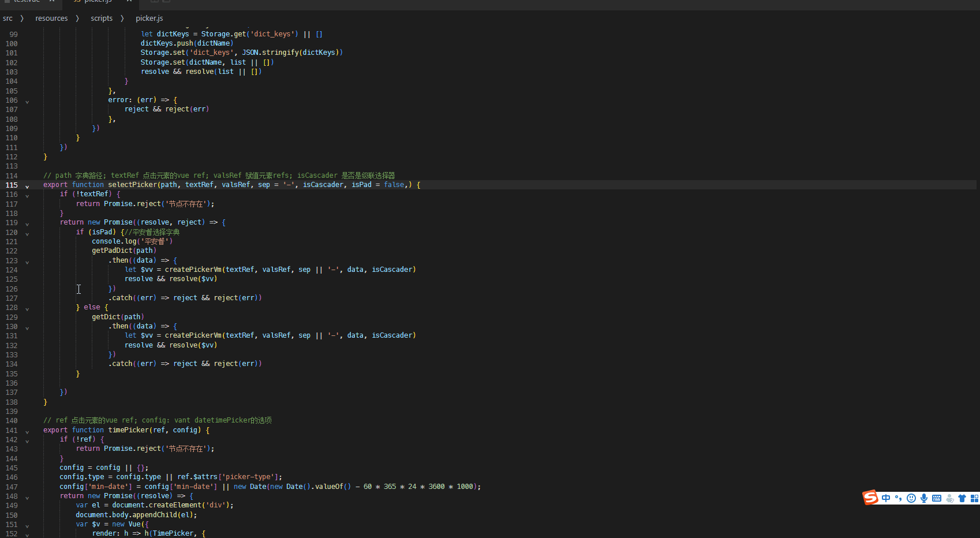Open the scripts breadcrumb
The height and width of the screenshot is (538, 980).
pos(102,18)
